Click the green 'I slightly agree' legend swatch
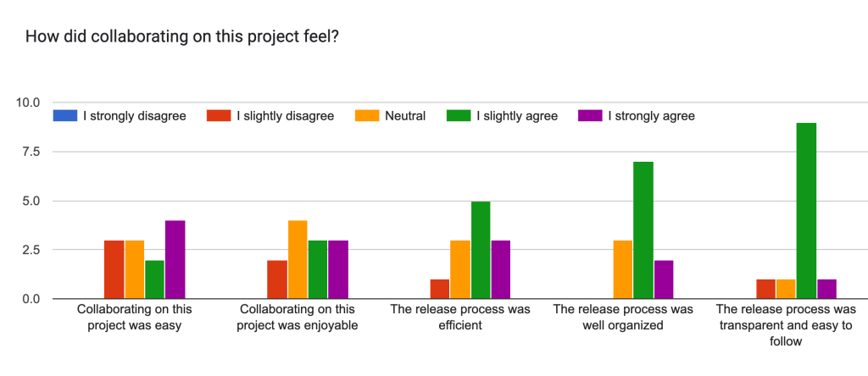 click(459, 115)
